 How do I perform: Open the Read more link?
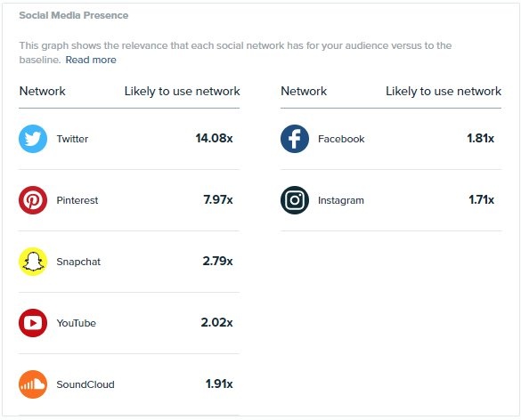pos(91,60)
